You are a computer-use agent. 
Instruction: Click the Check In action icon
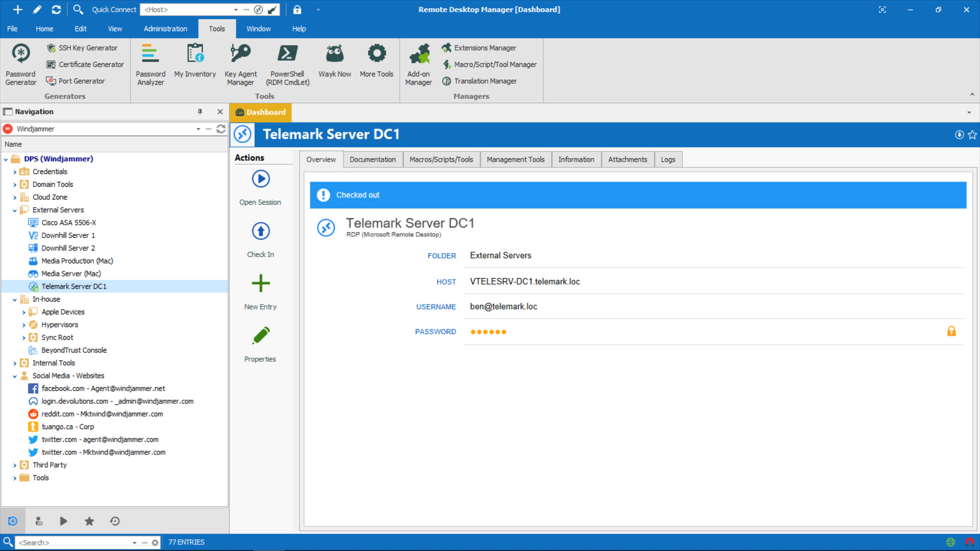click(x=260, y=231)
